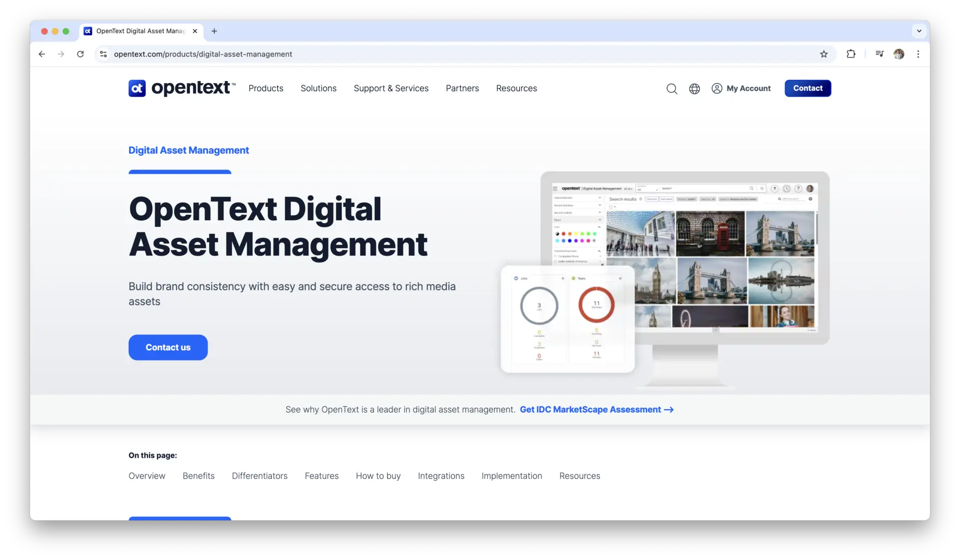
Task: Open the Products navigation menu
Action: (x=266, y=88)
